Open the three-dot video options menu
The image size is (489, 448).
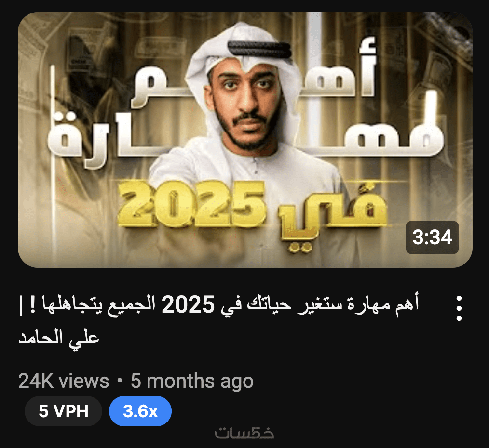click(459, 308)
